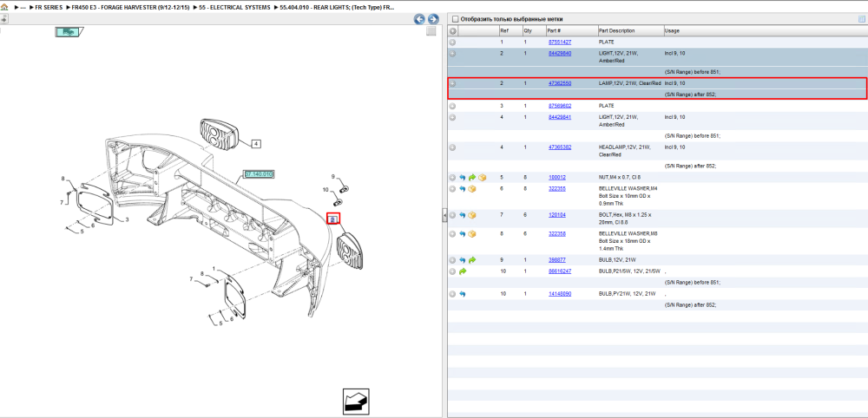This screenshot has height=418, width=868.
Task: Add PLATE 87551427 using plus icon
Action: [x=452, y=42]
